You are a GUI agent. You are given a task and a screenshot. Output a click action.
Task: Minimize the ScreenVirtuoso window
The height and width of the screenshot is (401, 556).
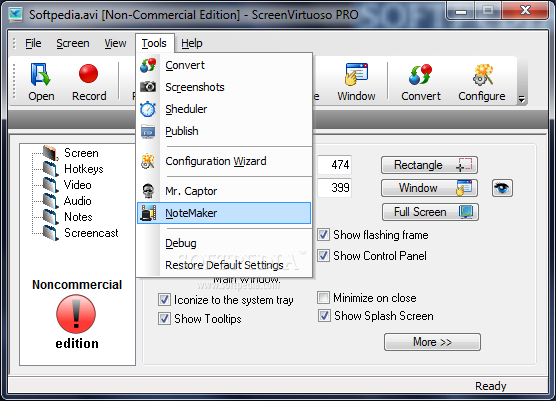click(x=461, y=11)
